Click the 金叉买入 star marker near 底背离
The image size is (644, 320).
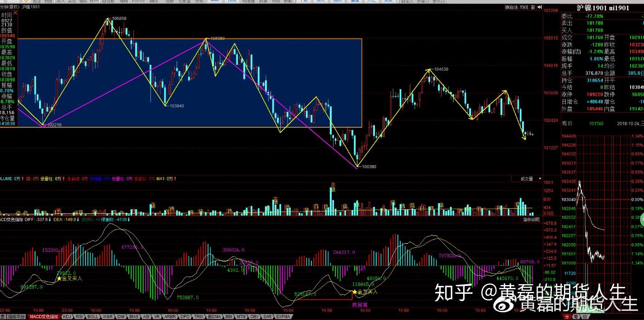(x=354, y=291)
